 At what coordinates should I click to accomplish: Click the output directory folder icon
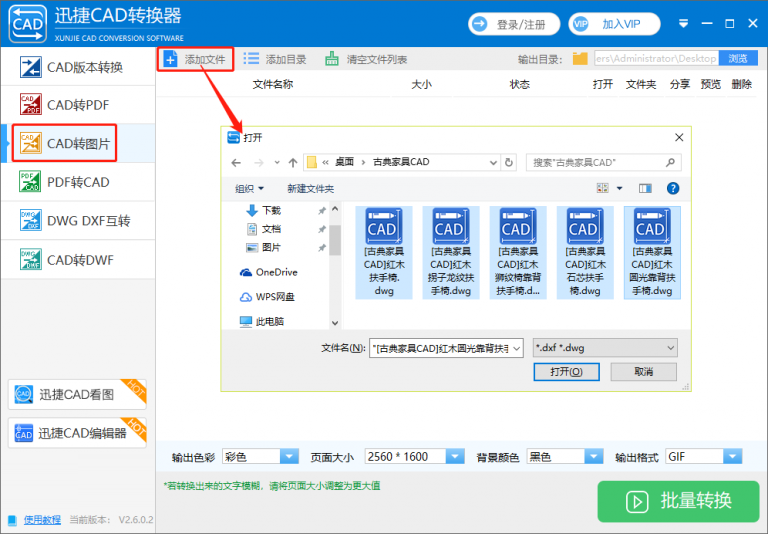(580, 59)
